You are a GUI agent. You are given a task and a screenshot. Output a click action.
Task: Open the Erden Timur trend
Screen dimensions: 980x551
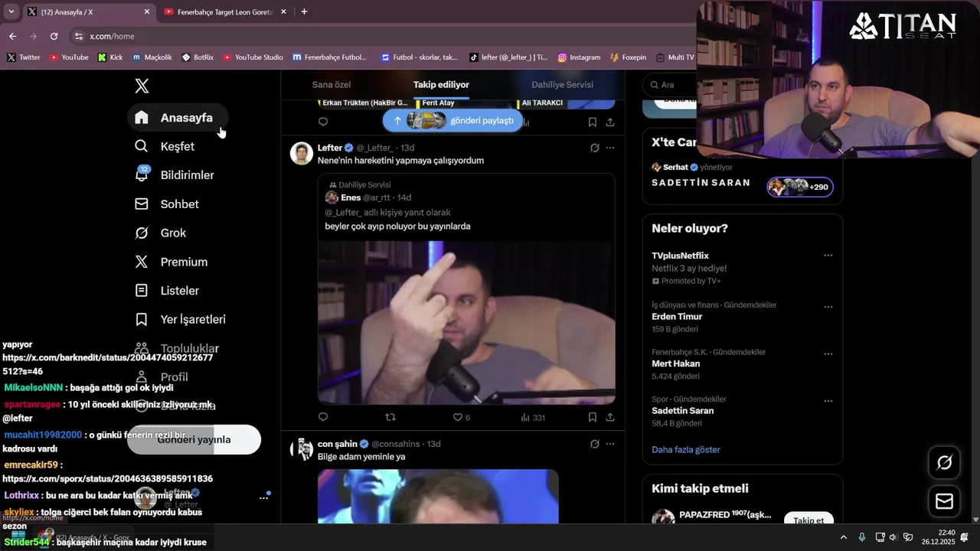pyautogui.click(x=677, y=317)
